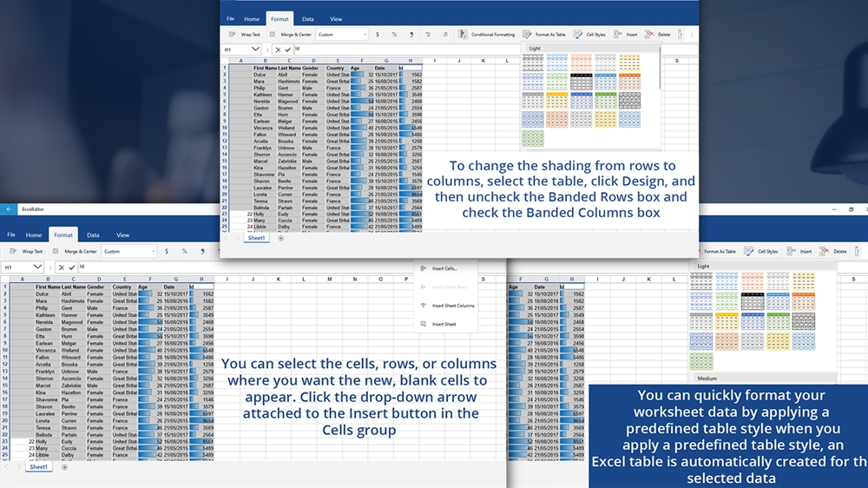Add new sheet in bottom-left window
Viewport: 868px width, 488px height.
click(64, 467)
